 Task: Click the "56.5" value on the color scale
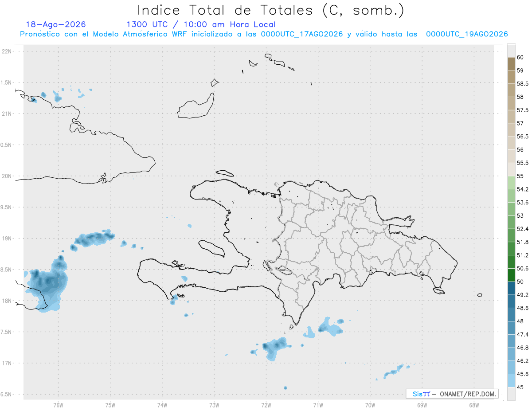tap(522, 137)
